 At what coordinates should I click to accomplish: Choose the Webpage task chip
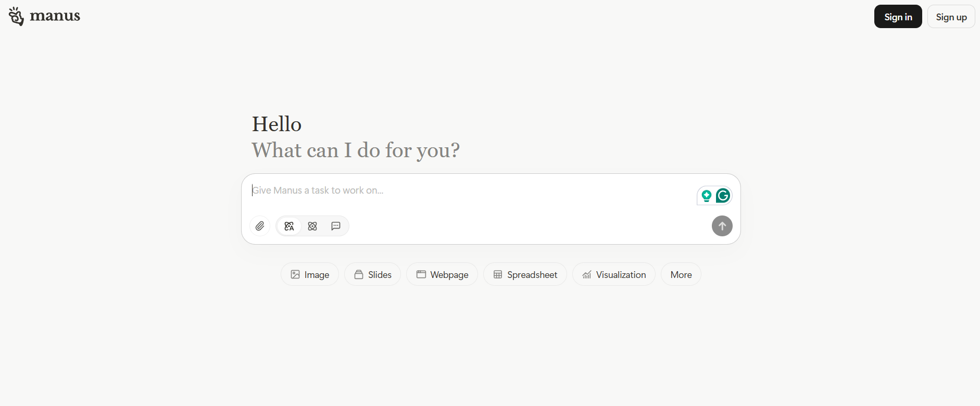click(x=442, y=274)
